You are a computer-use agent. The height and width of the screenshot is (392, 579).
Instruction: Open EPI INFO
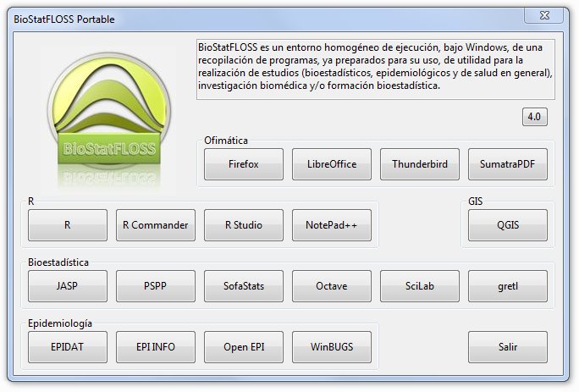(156, 347)
